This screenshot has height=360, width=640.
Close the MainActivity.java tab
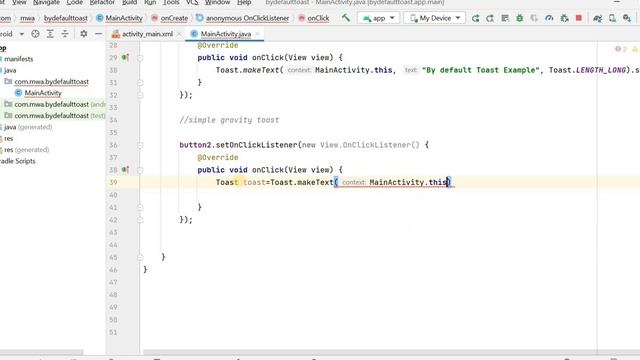pos(257,34)
